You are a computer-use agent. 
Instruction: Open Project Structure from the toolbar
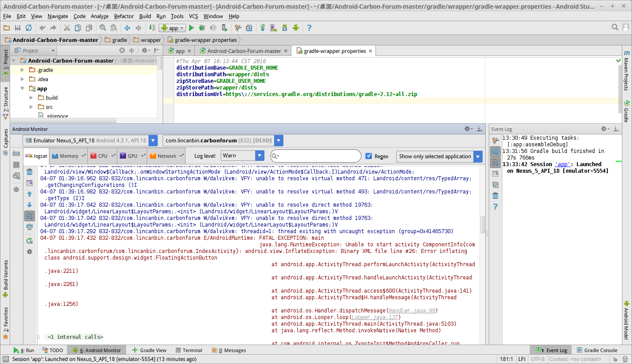(249, 28)
